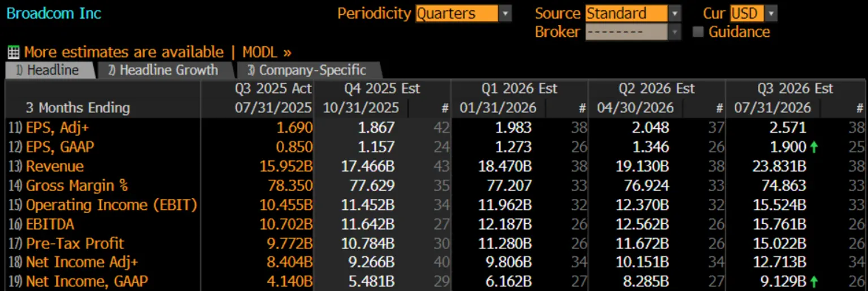Open the Source Standard dropdown
This screenshot has height=291, width=868.
point(633,13)
